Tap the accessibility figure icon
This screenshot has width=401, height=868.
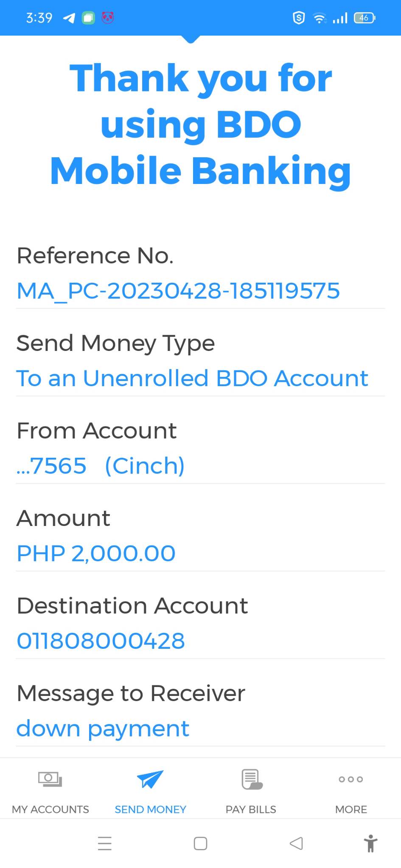(x=370, y=843)
